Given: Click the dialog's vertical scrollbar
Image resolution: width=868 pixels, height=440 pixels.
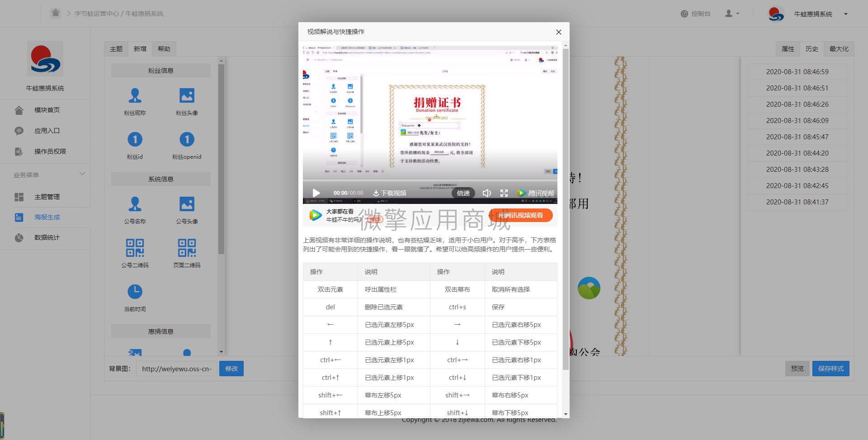Looking at the screenshot, I should 566,209.
